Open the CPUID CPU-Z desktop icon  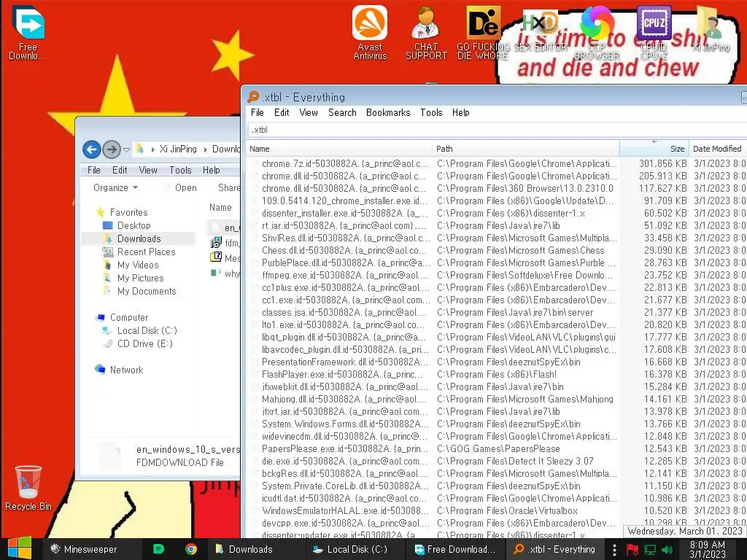(x=654, y=32)
